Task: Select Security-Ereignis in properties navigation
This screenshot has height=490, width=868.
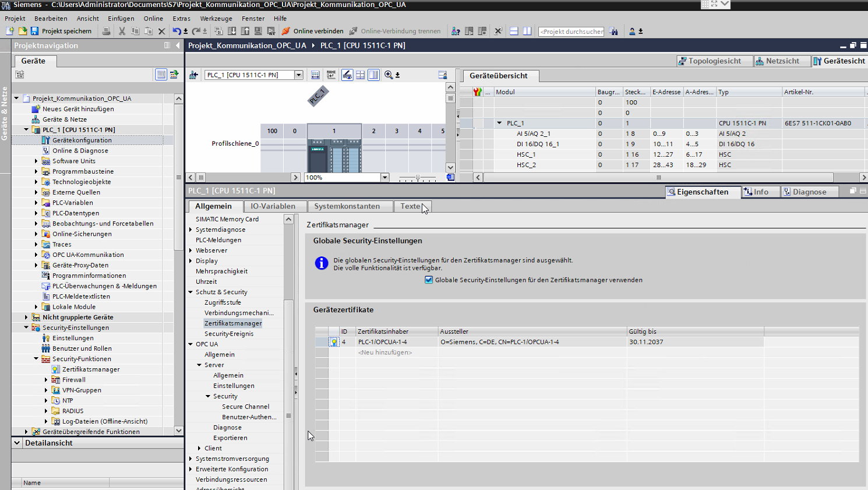Action: click(x=229, y=334)
